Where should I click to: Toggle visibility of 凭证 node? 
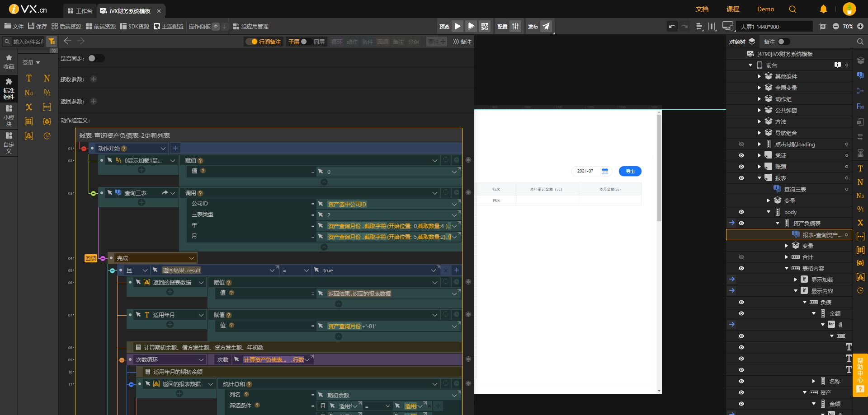[x=741, y=155]
